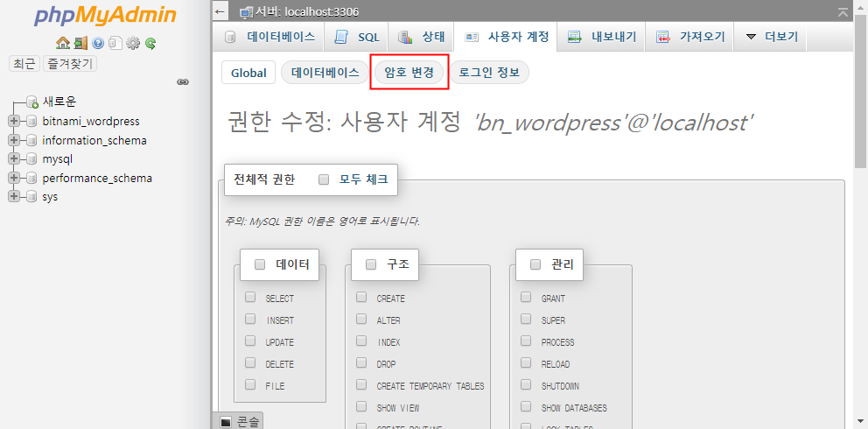The width and height of the screenshot is (868, 429).
Task: Open the 가져오기 import tab
Action: (x=689, y=37)
